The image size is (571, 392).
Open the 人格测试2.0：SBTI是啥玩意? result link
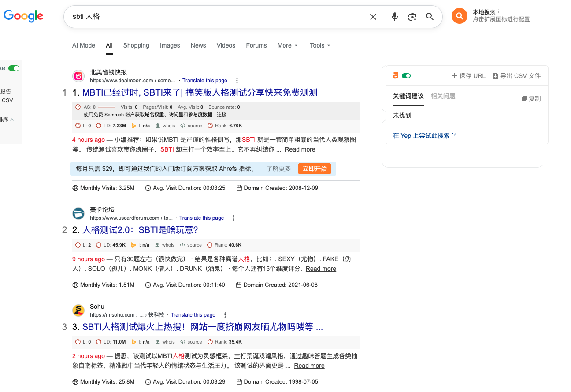(140, 230)
